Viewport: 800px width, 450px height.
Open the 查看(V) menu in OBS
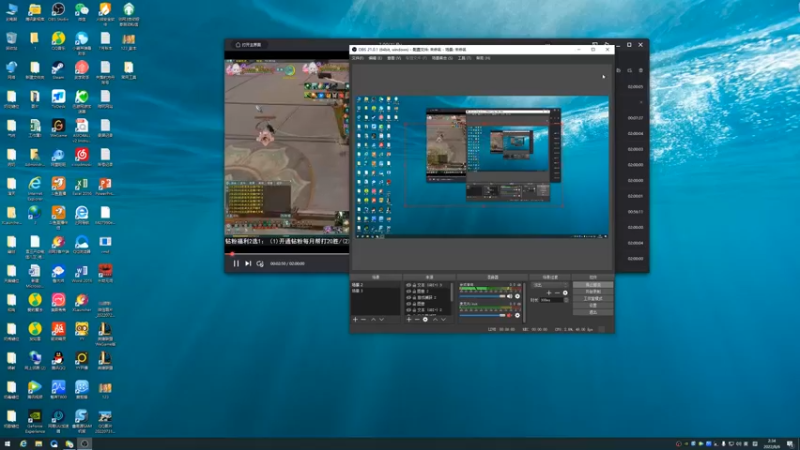(x=393, y=58)
